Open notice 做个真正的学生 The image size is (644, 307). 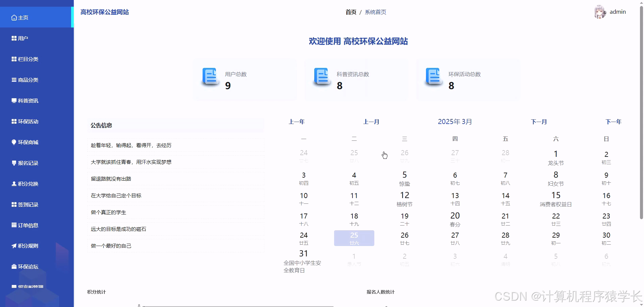pyautogui.click(x=176, y=212)
